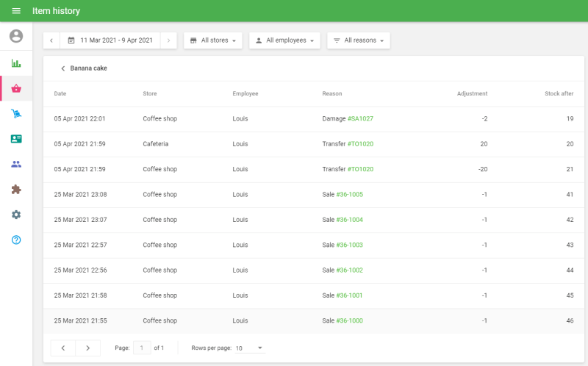Click stock after value 46
The image size is (588, 366).
pyautogui.click(x=570, y=320)
